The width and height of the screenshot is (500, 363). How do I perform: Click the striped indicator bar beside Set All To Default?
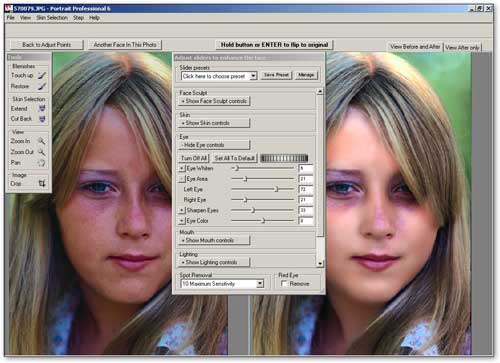[284, 158]
